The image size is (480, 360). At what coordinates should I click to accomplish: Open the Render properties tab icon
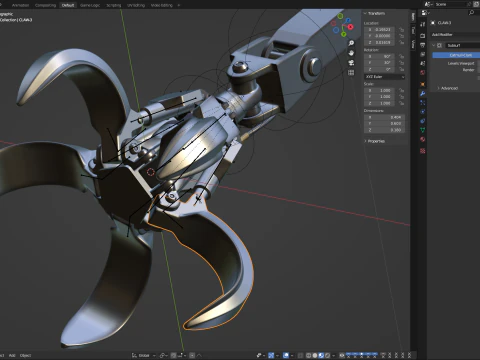(423, 35)
